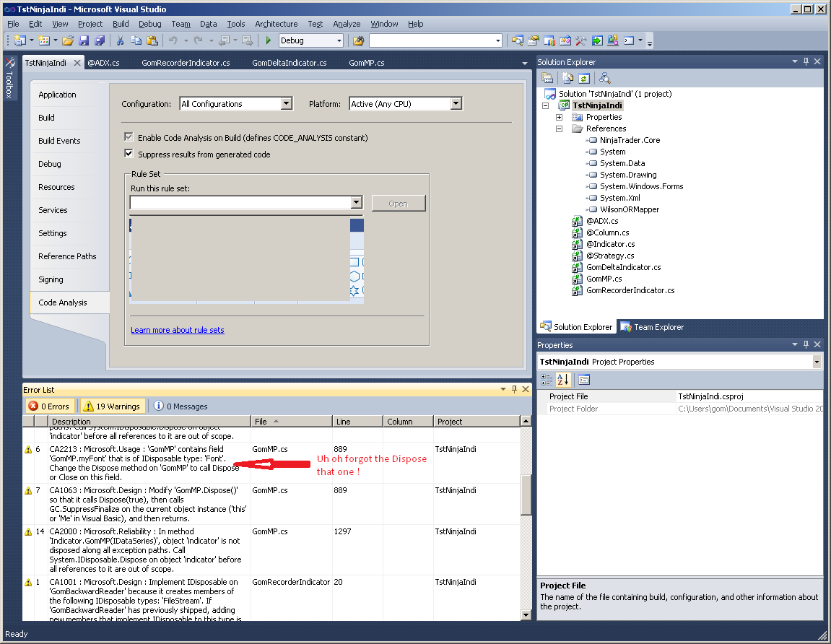Toggle Suppress results from generated code
The height and width of the screenshot is (644, 831).
pos(129,154)
